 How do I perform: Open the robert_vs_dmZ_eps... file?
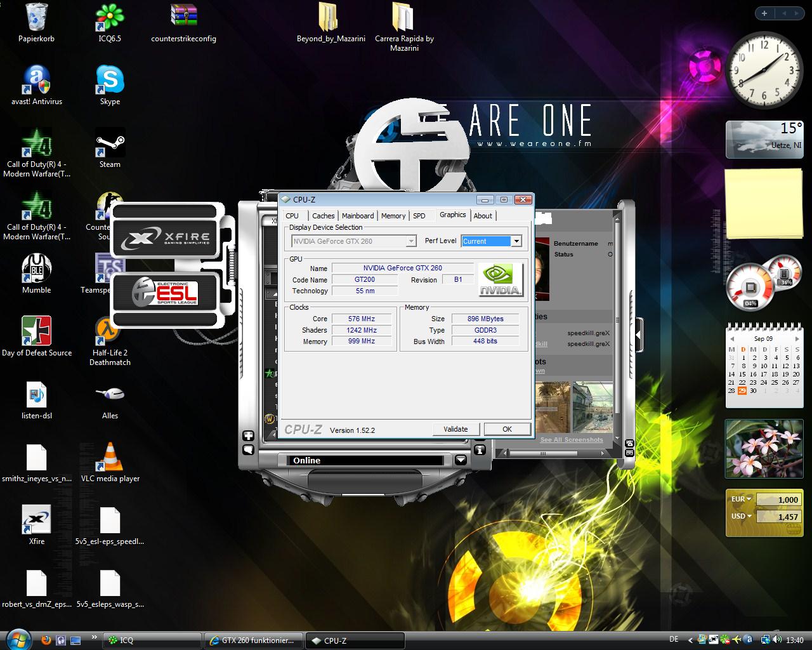click(36, 588)
